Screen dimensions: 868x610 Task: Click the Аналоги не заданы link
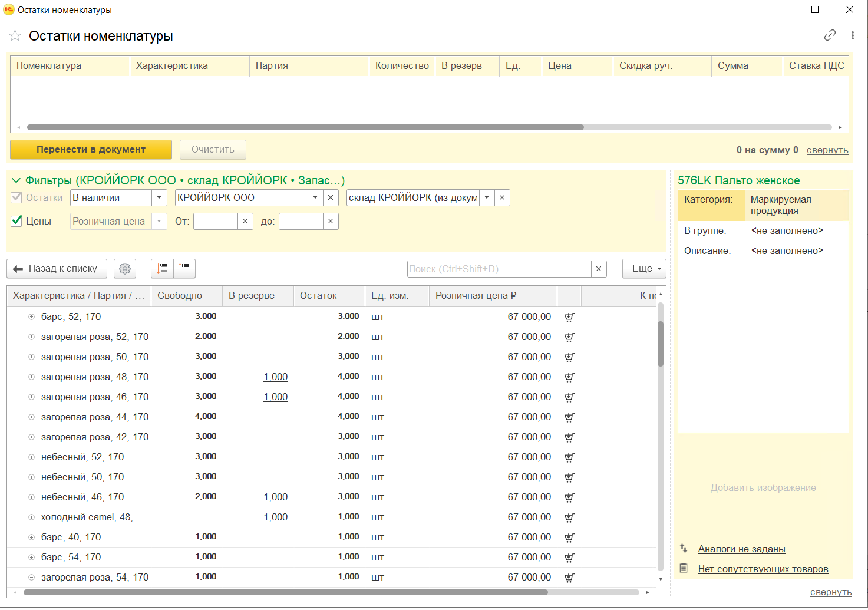tap(741, 549)
